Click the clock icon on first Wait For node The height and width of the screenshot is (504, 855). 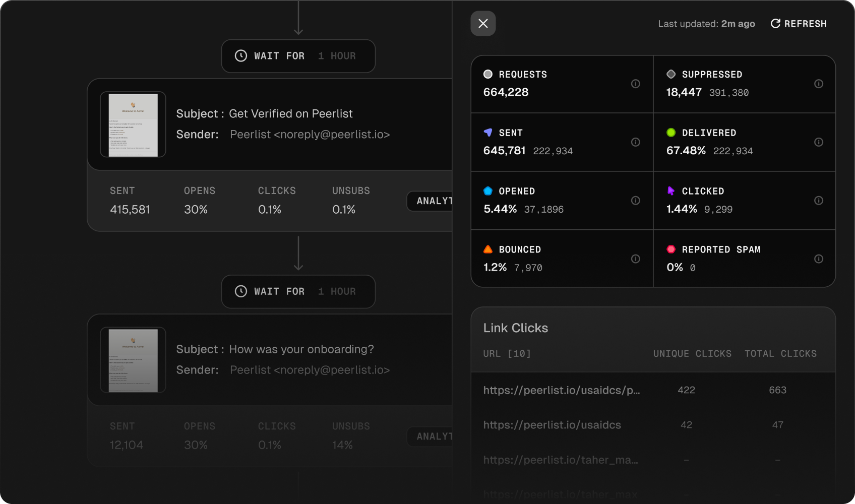click(240, 56)
